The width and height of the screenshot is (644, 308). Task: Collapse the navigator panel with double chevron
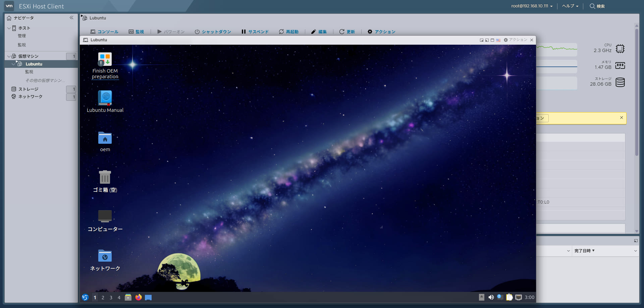(x=71, y=18)
